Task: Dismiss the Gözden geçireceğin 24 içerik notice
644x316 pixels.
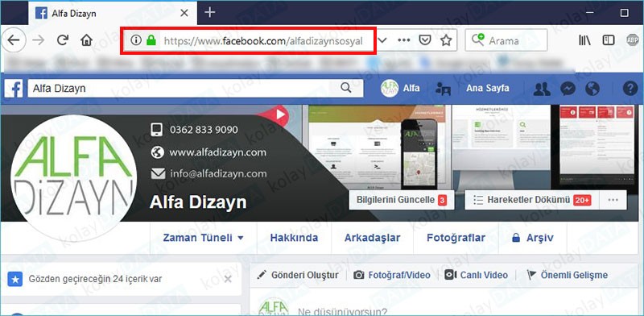Action: pos(228,280)
